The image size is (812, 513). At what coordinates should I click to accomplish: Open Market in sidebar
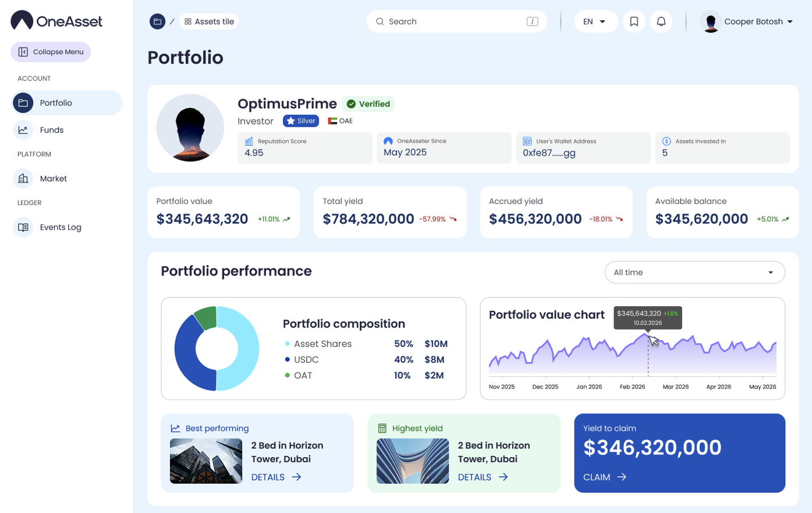(53, 179)
